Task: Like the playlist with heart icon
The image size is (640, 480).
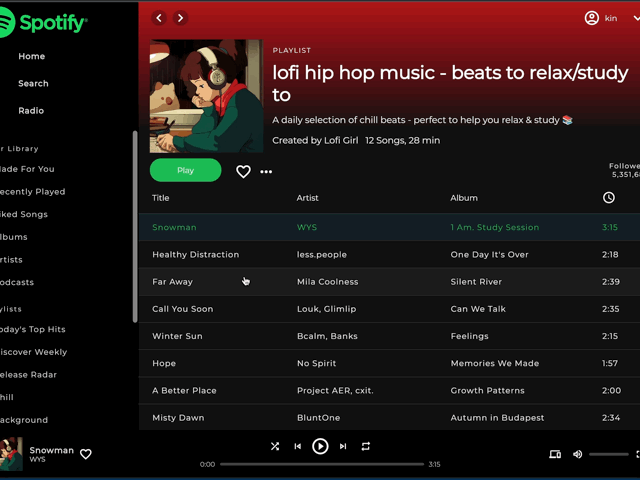Action: 243,171
